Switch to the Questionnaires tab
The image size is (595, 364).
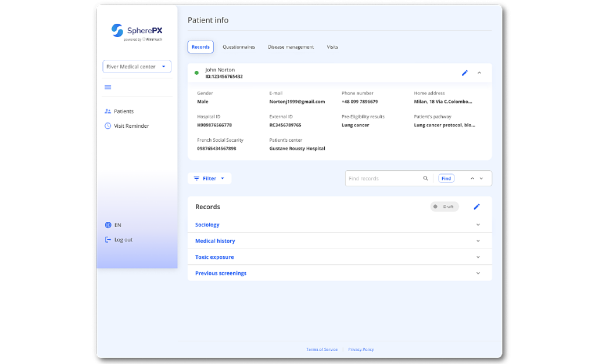click(x=239, y=47)
